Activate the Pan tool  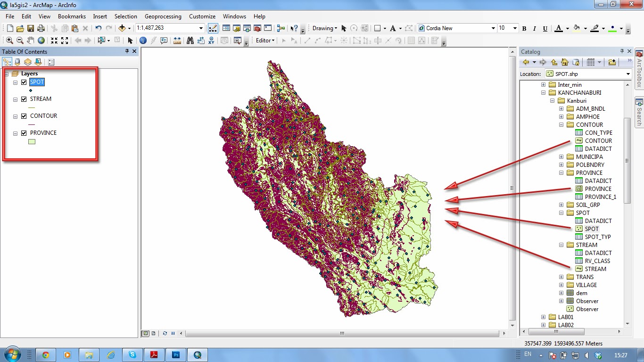(x=29, y=40)
